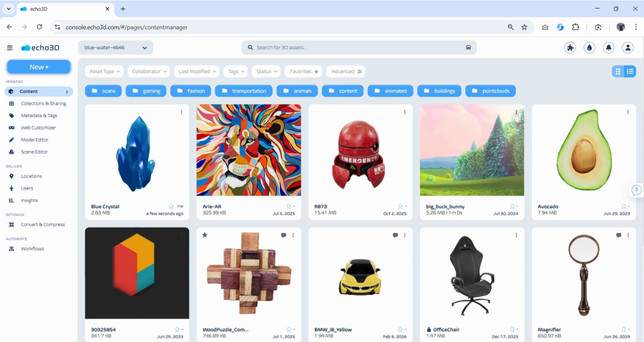644x342 pixels.
Task: Open OfficeChair card three-dot menu
Action: coord(516,235)
